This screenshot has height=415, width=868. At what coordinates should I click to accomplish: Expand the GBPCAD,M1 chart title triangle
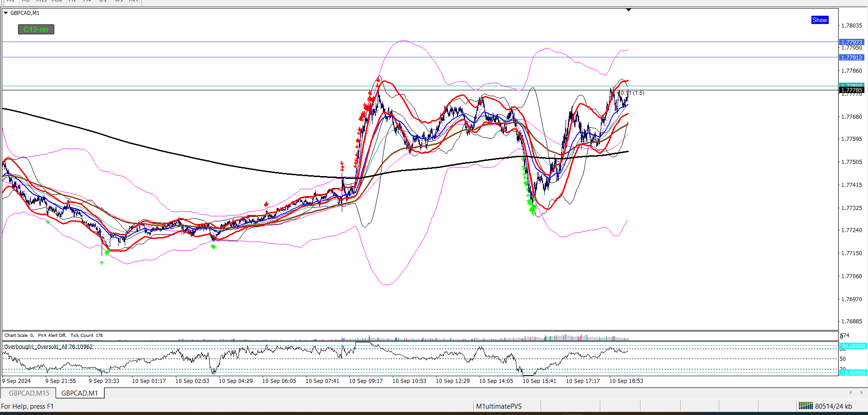click(6, 13)
